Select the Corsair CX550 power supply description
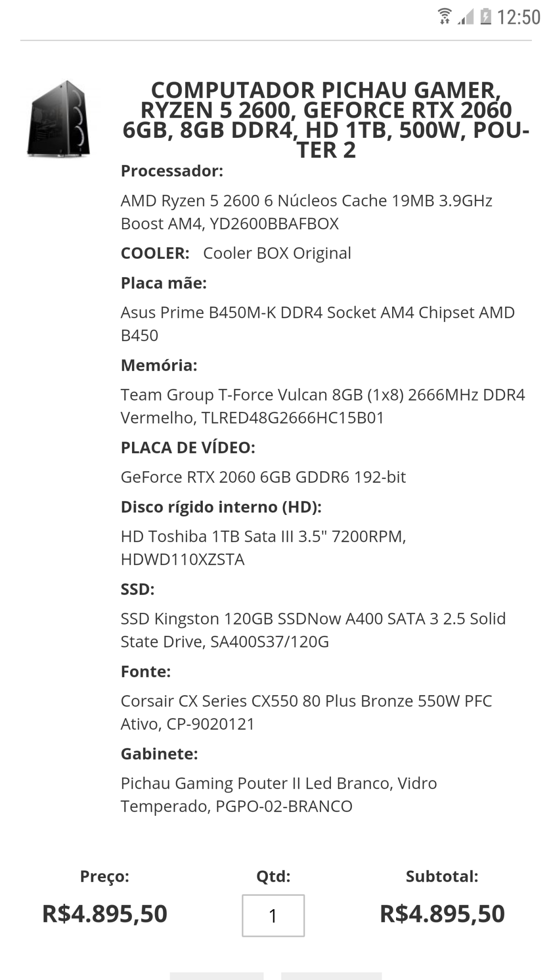This screenshot has height=980, width=551. pos(306,713)
